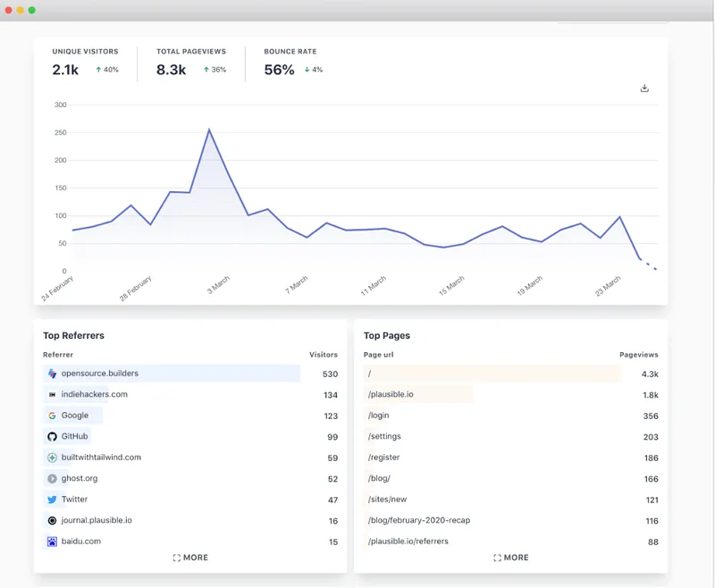715x588 pixels.
Task: Click the Google referrer favicon
Action: coord(52,416)
